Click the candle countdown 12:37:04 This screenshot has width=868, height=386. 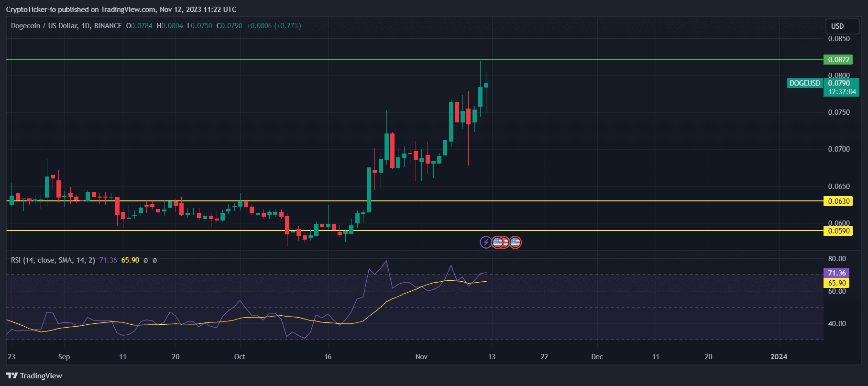tap(842, 92)
